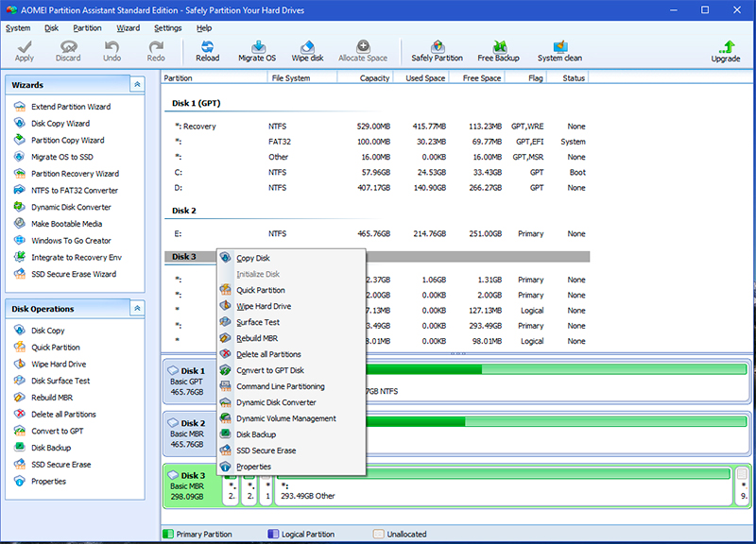Open the SSD Secure Erase Wizard

74,274
